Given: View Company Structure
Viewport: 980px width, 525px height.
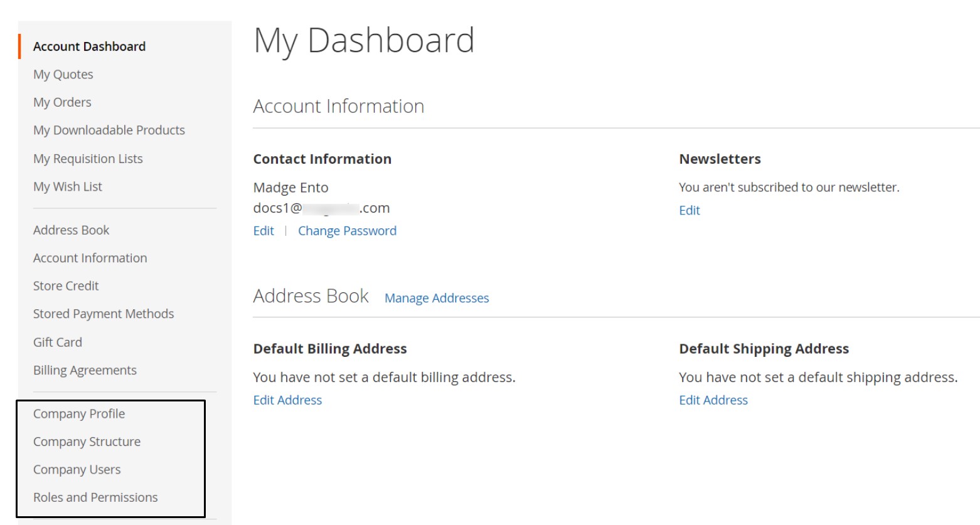Looking at the screenshot, I should point(87,442).
